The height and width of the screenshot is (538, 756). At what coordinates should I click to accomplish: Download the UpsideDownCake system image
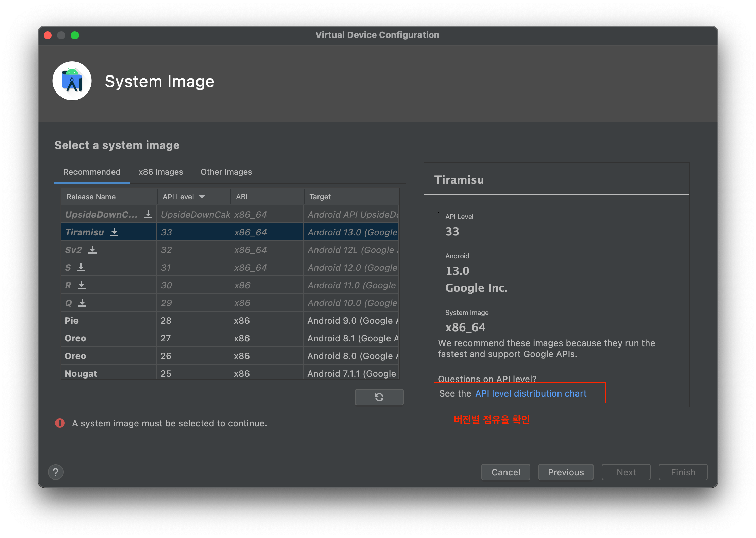coord(148,214)
